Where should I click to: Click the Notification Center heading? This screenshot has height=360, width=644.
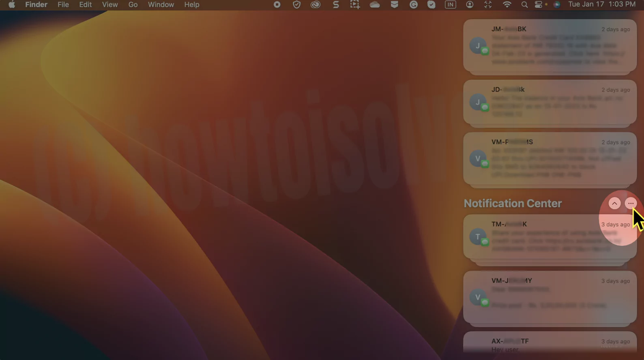click(513, 204)
